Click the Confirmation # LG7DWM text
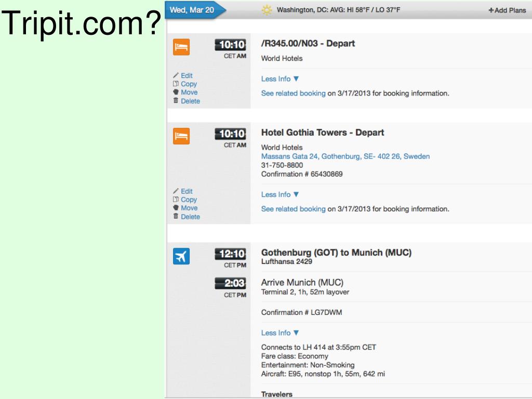Image resolution: width=532 pixels, height=399 pixels. tap(301, 312)
